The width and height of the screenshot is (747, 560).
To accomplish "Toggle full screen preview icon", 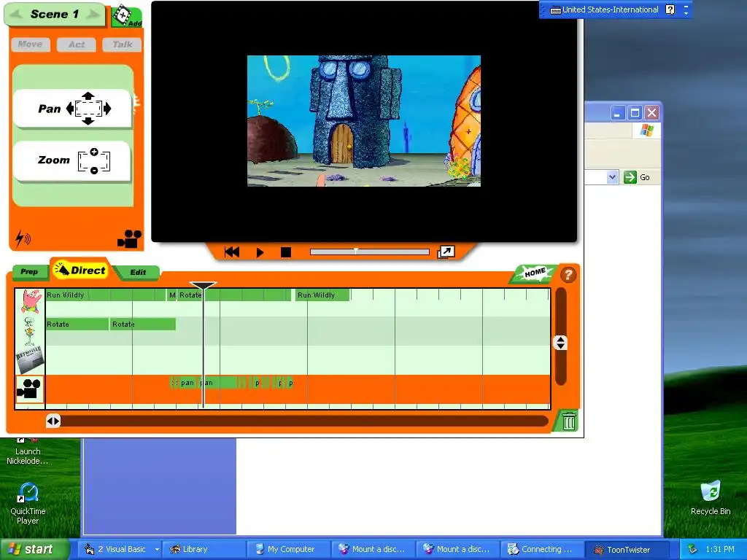I will click(446, 252).
